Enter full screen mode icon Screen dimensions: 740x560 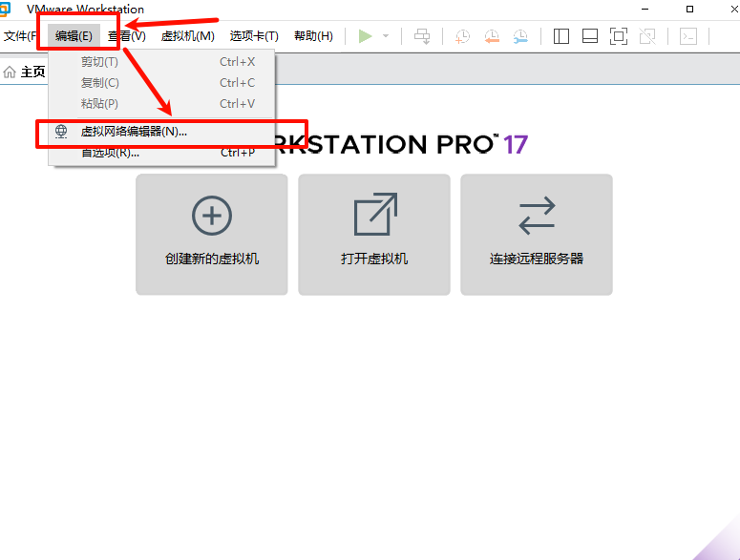(619, 36)
